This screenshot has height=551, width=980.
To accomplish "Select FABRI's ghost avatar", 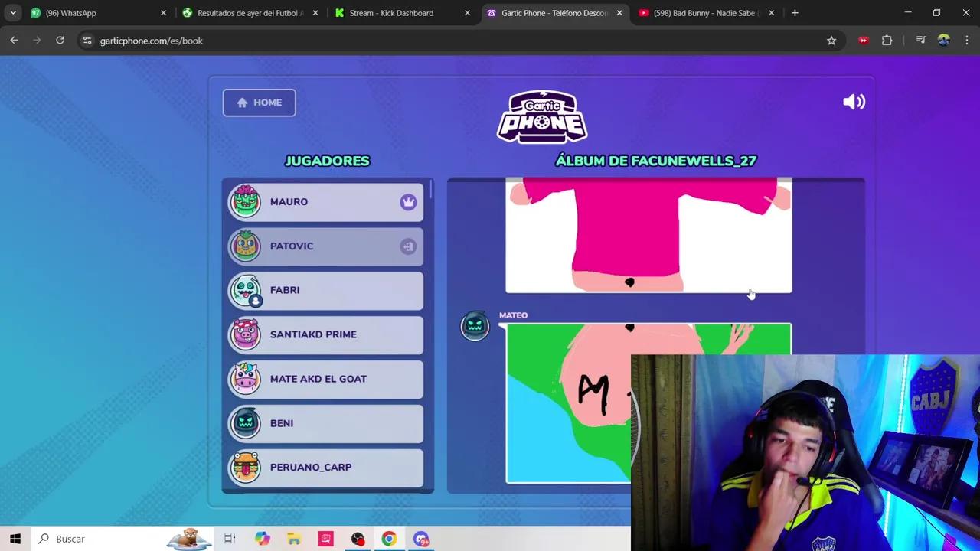I will (246, 289).
